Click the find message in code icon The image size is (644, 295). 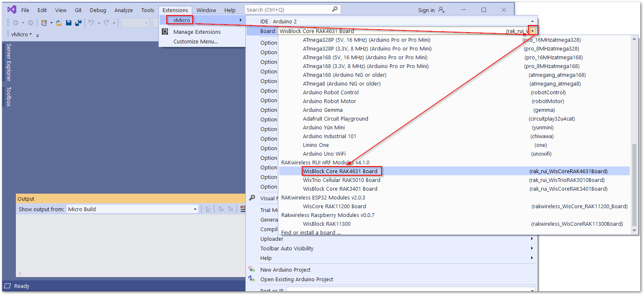208,209
